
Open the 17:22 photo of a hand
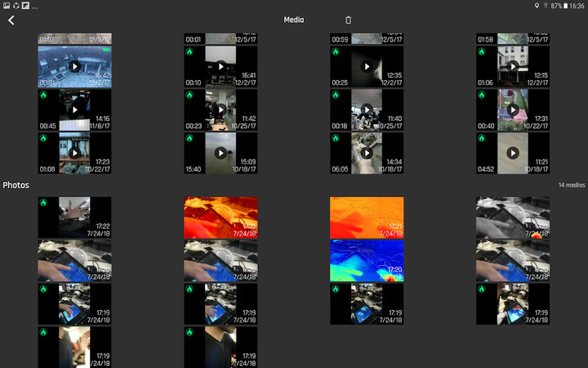click(74, 218)
